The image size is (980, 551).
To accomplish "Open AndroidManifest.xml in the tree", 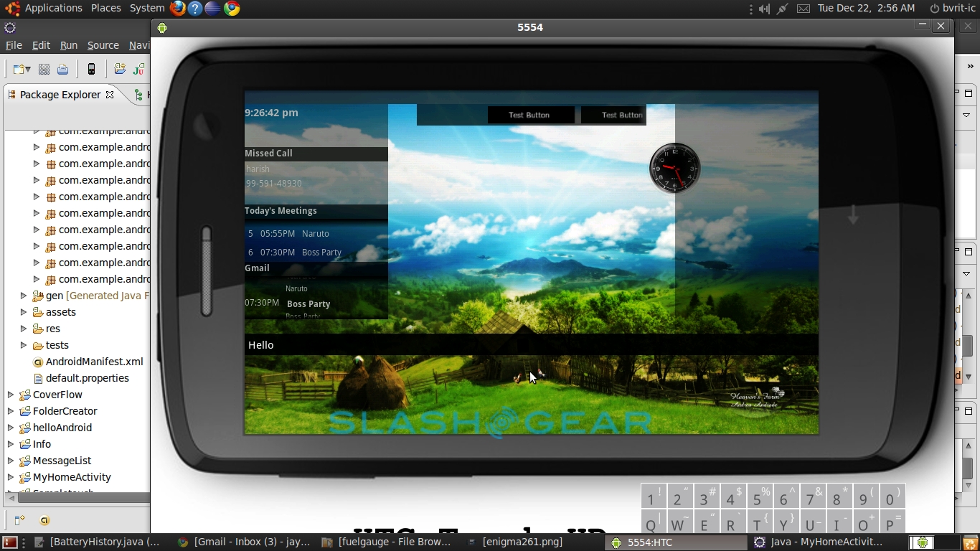I will click(x=94, y=362).
